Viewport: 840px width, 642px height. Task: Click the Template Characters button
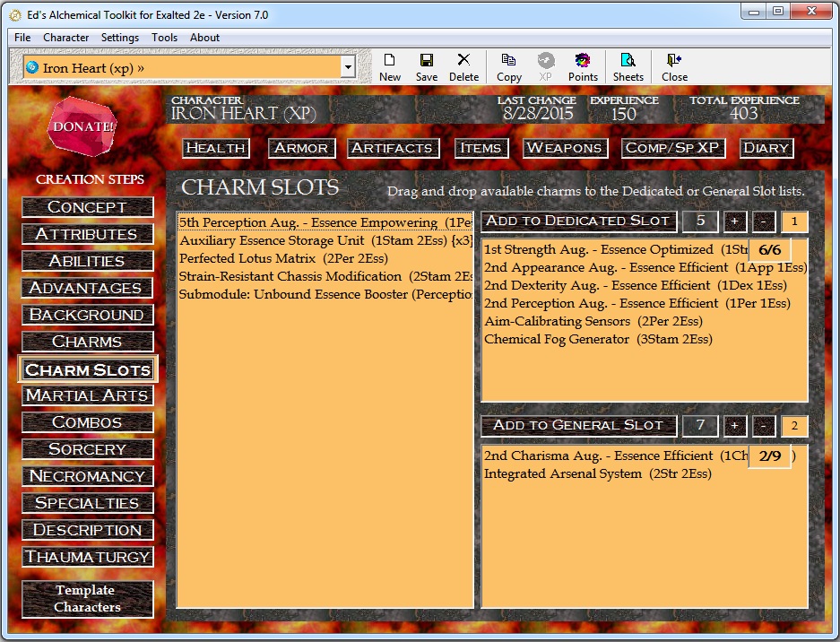(x=87, y=599)
